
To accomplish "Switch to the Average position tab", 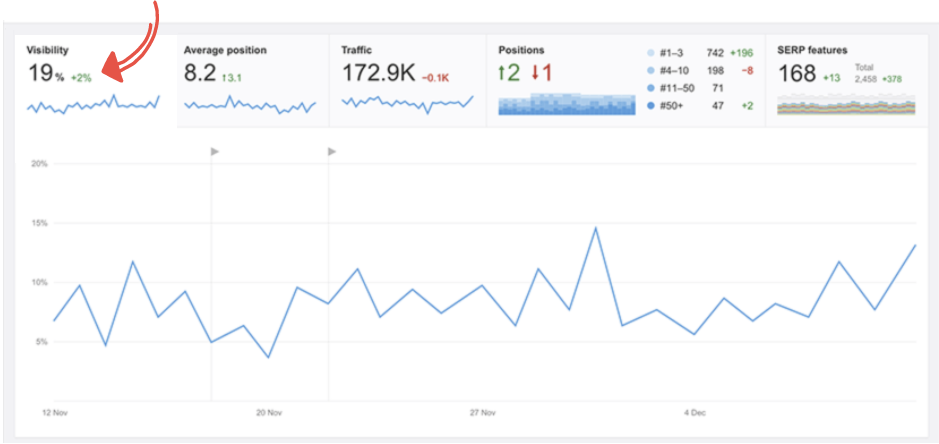I will pyautogui.click(x=225, y=49).
